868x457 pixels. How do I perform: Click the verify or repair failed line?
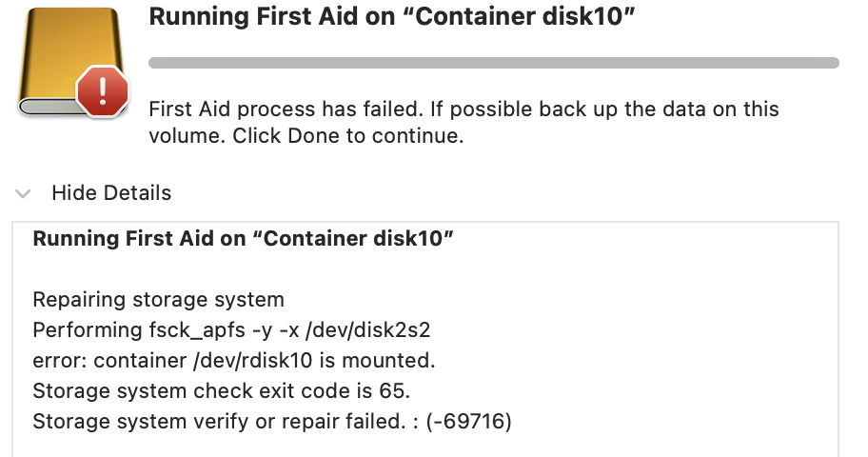point(272,422)
